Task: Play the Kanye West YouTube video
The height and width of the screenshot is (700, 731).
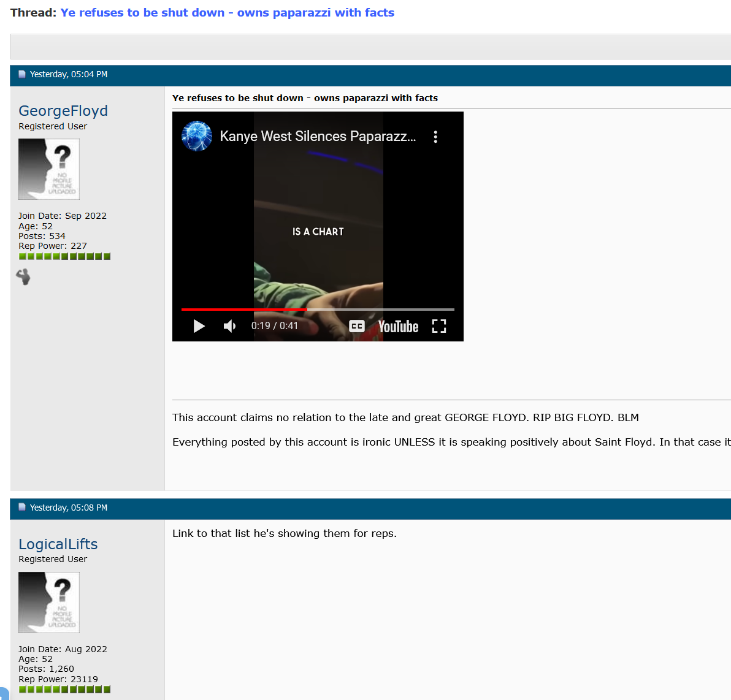Action: (199, 325)
